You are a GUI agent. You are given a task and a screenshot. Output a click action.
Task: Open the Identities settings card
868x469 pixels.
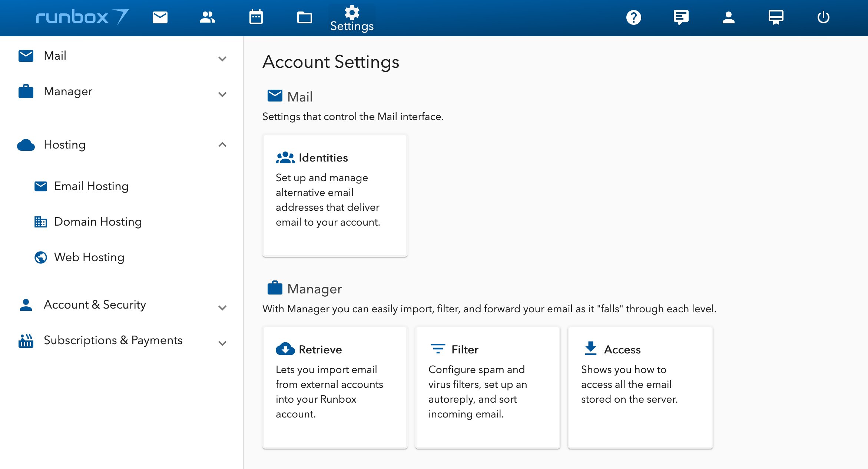[x=335, y=195]
